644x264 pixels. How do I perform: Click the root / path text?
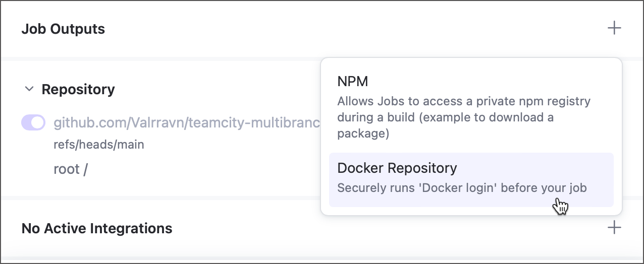71,169
